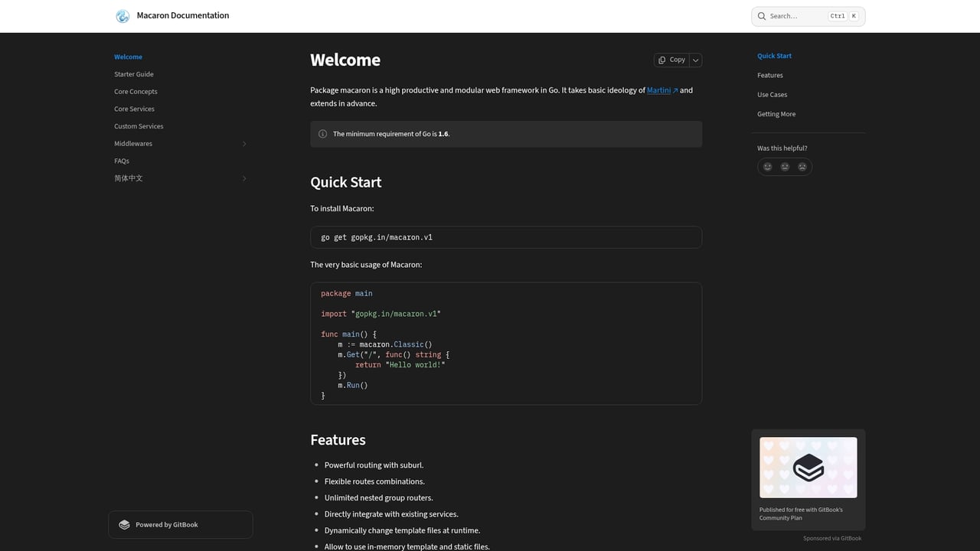
Task: Open the FAQs page from the sidebar
Action: click(122, 161)
